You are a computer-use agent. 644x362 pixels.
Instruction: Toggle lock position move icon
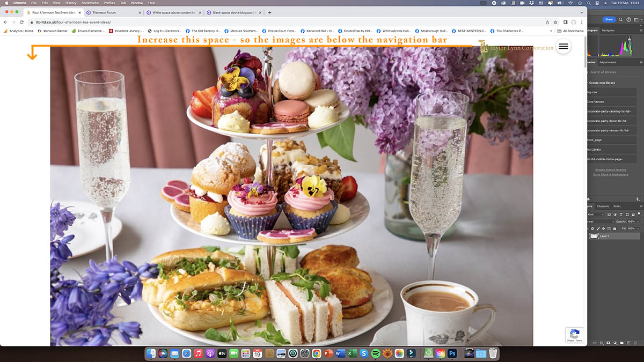tap(604, 229)
